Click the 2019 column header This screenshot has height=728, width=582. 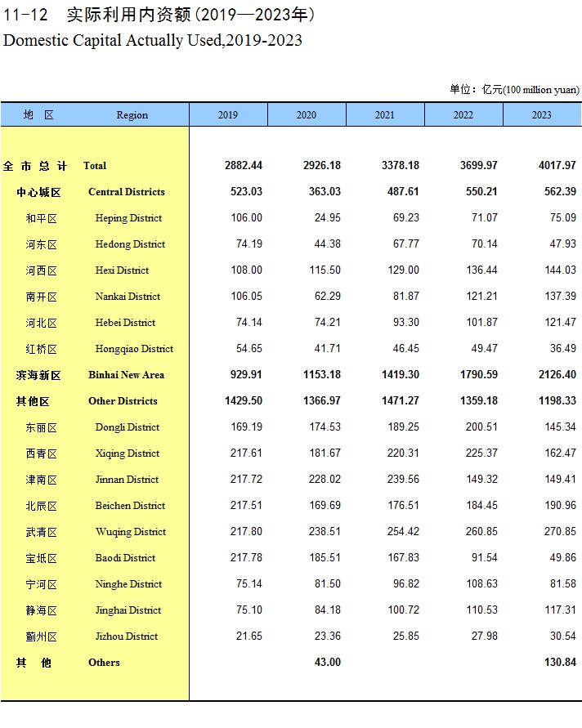point(228,114)
